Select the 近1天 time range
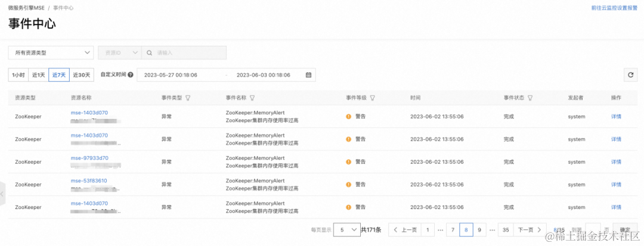Viewport: 644px width, 246px height. tap(39, 75)
